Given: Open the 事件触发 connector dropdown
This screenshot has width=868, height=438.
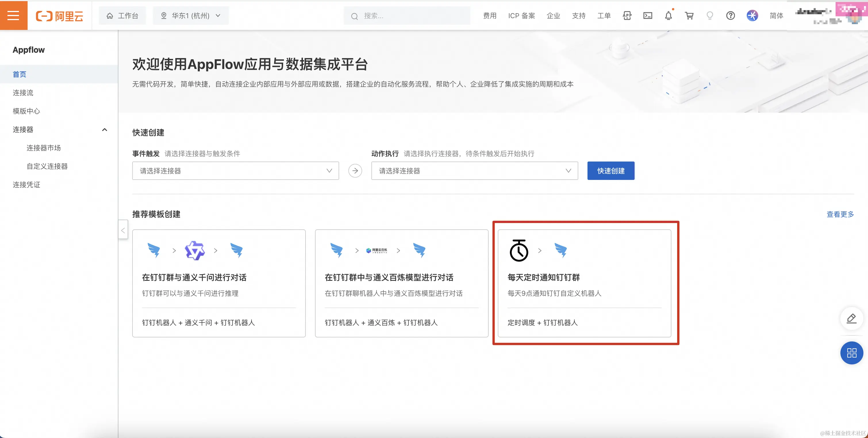Looking at the screenshot, I should click(x=235, y=171).
